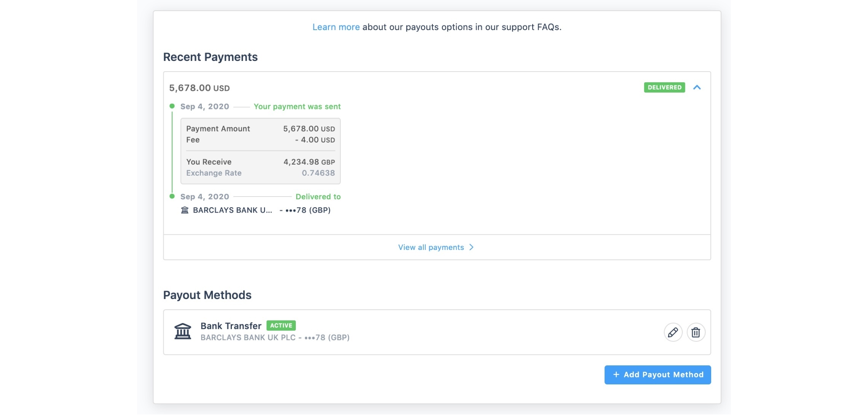Click the DELIVERED status badge
This screenshot has height=416, width=868.
pos(664,87)
